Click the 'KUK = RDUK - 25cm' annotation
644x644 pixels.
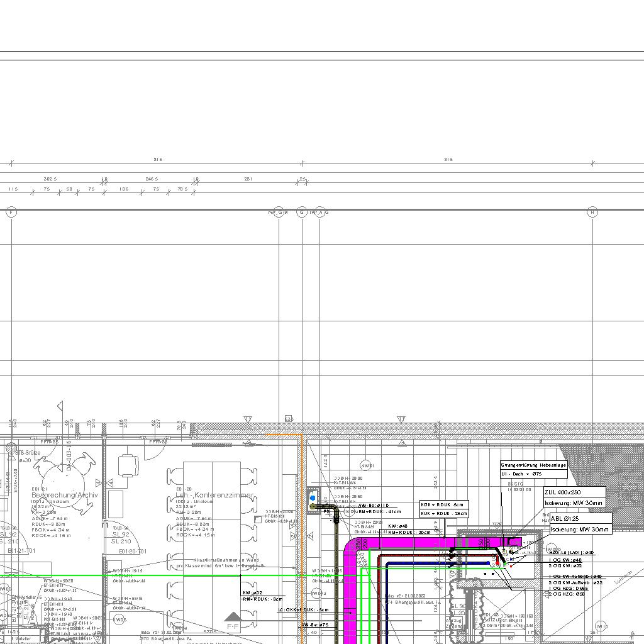(x=443, y=513)
